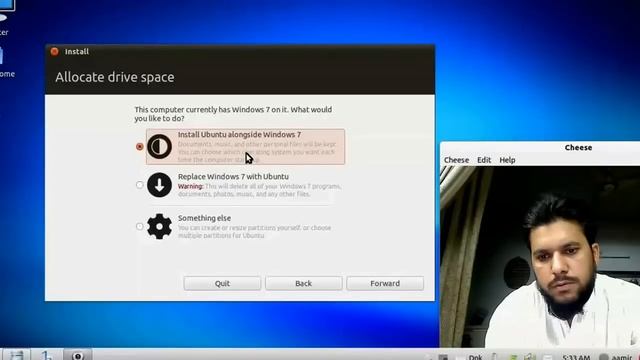Select the Install Ubuntu alongside Windows 7 radio button
This screenshot has width=640, height=360.
[140, 147]
